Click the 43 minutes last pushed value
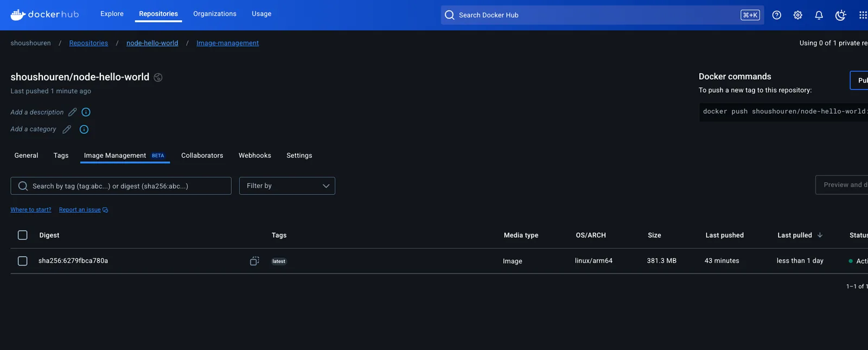Image resolution: width=868 pixels, height=350 pixels. (x=722, y=260)
